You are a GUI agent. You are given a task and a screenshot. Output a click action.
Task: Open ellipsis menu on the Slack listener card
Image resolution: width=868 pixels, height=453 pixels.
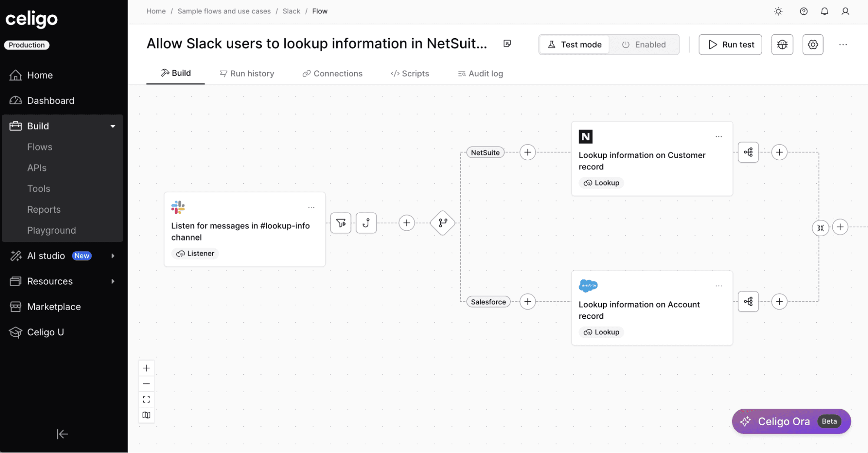(x=311, y=208)
